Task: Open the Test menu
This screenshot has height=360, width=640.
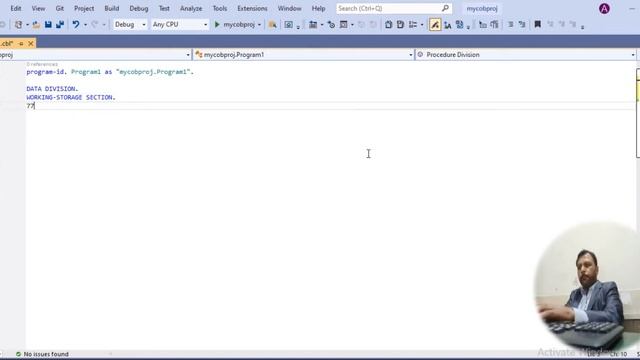Action: coord(164,9)
